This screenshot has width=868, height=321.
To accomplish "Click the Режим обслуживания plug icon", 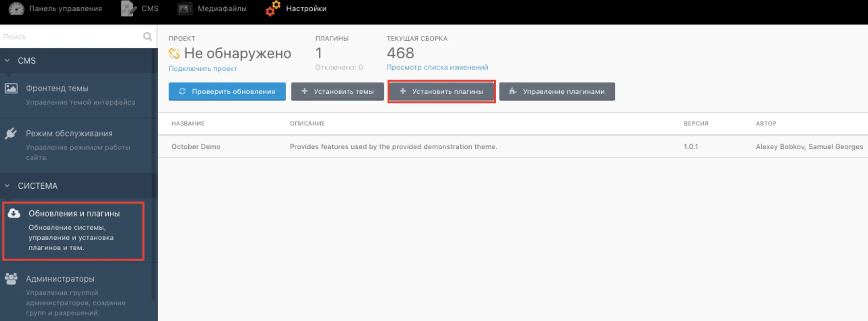I will (x=11, y=133).
